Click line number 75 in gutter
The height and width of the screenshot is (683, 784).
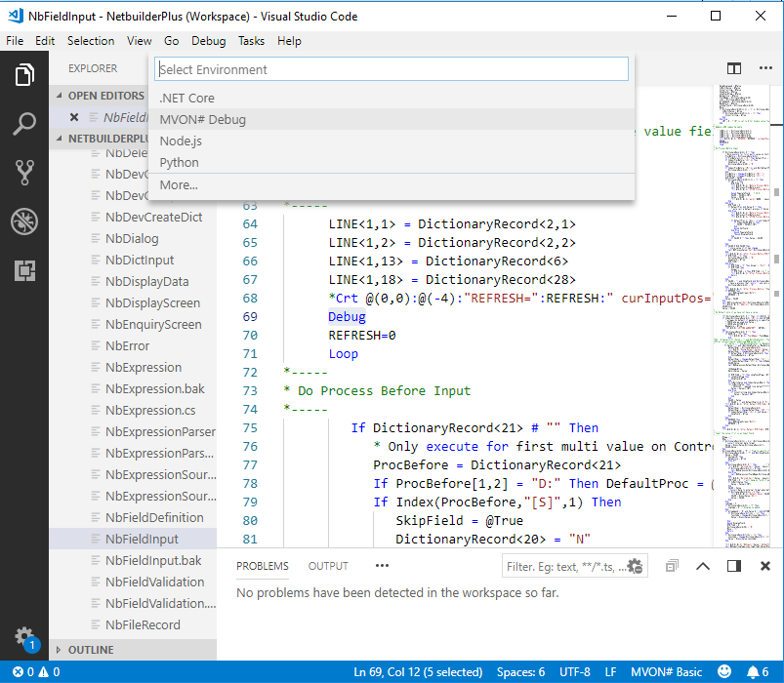[x=250, y=428]
